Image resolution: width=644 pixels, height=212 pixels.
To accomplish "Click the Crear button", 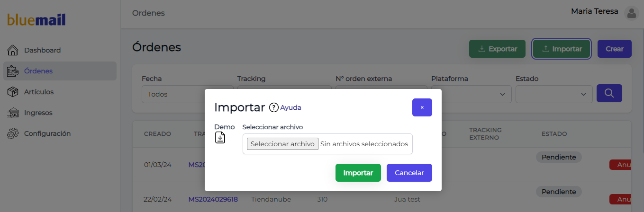I will point(615,49).
